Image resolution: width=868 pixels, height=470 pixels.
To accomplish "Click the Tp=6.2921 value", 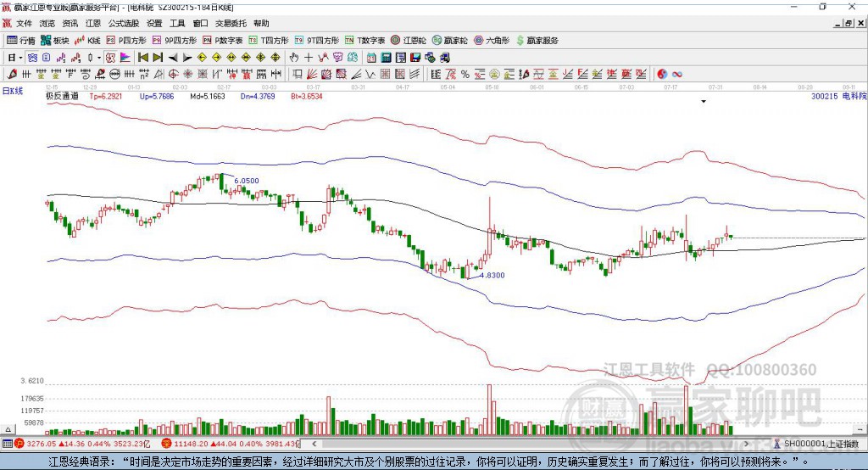I will click(106, 96).
